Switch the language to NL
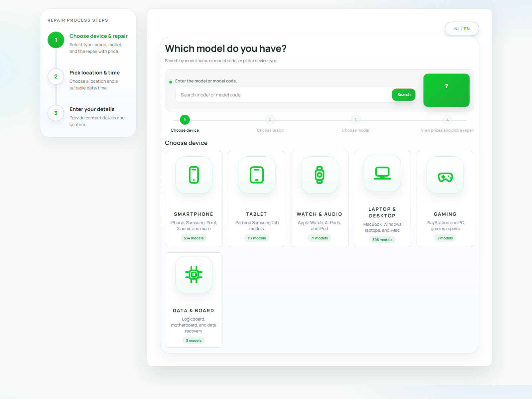This screenshot has height=399, width=532. pos(457,29)
